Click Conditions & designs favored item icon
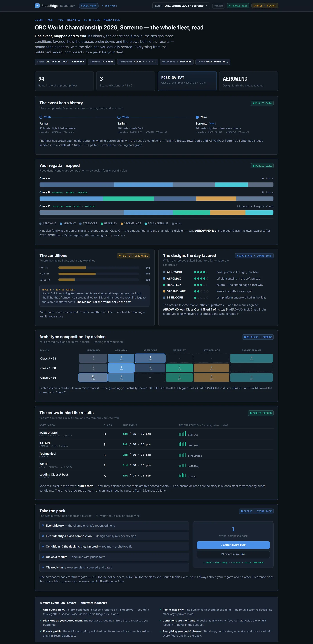 [43, 546]
